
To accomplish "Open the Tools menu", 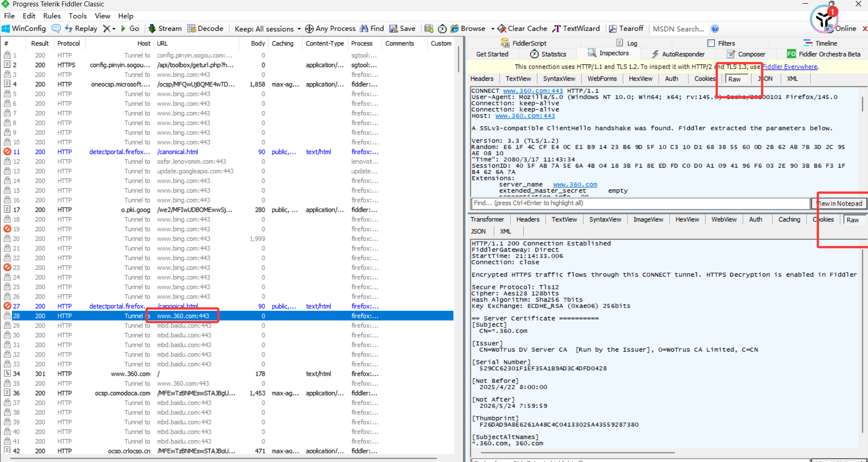I will pos(78,16).
